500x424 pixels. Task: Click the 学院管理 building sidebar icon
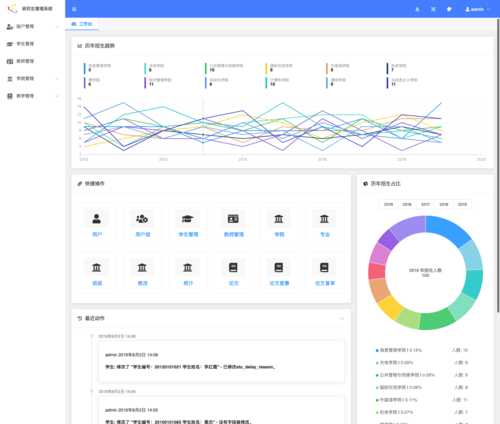[10, 79]
